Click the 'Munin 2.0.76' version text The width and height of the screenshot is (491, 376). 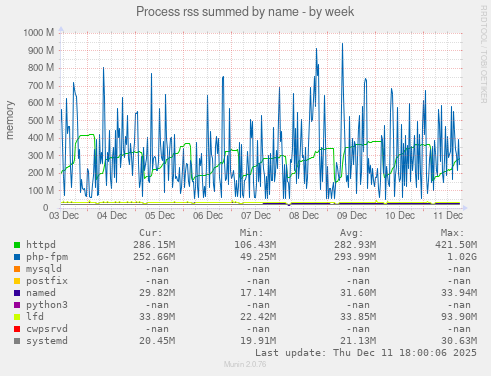coord(245,364)
